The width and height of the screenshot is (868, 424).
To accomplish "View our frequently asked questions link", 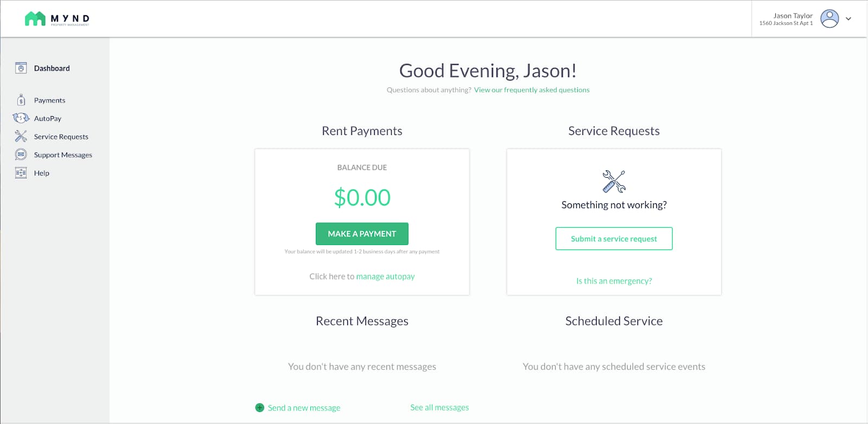I will coord(532,90).
